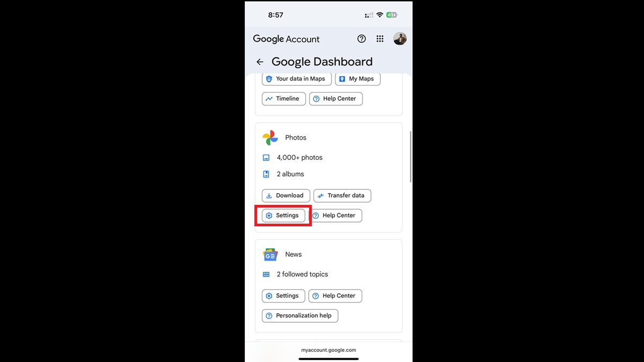The image size is (644, 362).
Task: Open My Maps button
Action: pyautogui.click(x=357, y=79)
